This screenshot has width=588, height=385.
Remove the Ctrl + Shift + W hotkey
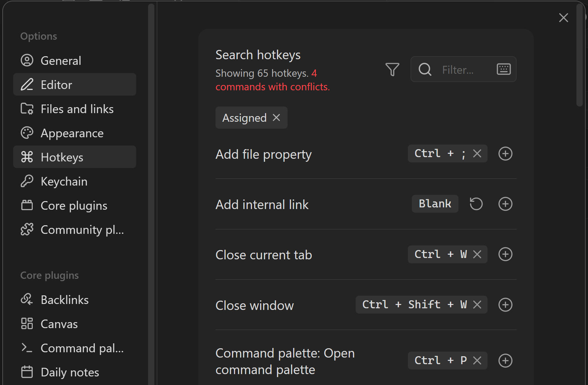coord(477,305)
